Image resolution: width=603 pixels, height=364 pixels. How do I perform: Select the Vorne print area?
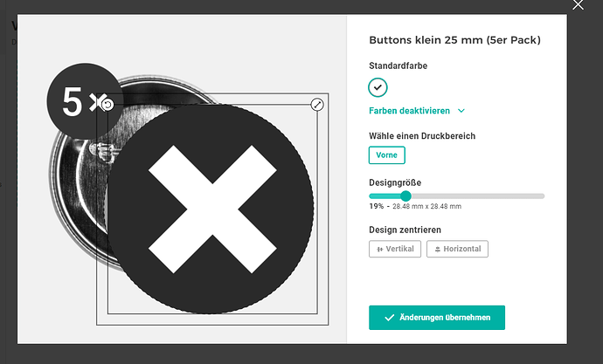click(x=386, y=155)
